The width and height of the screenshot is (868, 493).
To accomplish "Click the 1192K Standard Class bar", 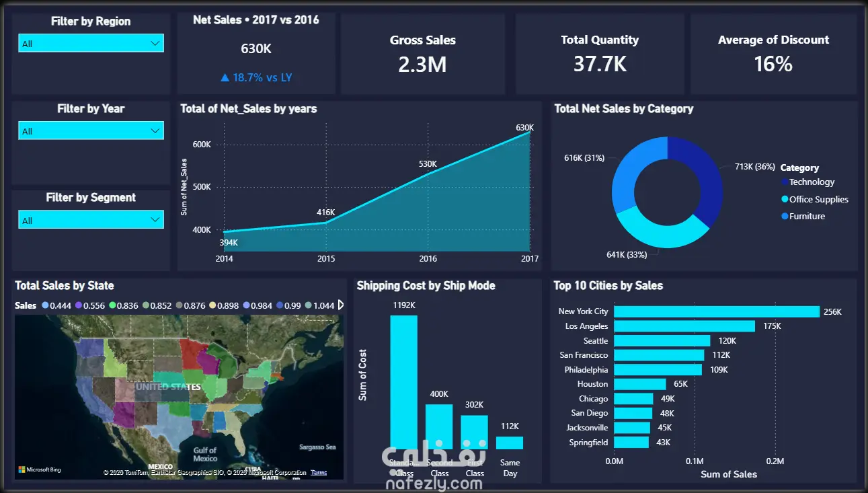I will (x=403, y=382).
